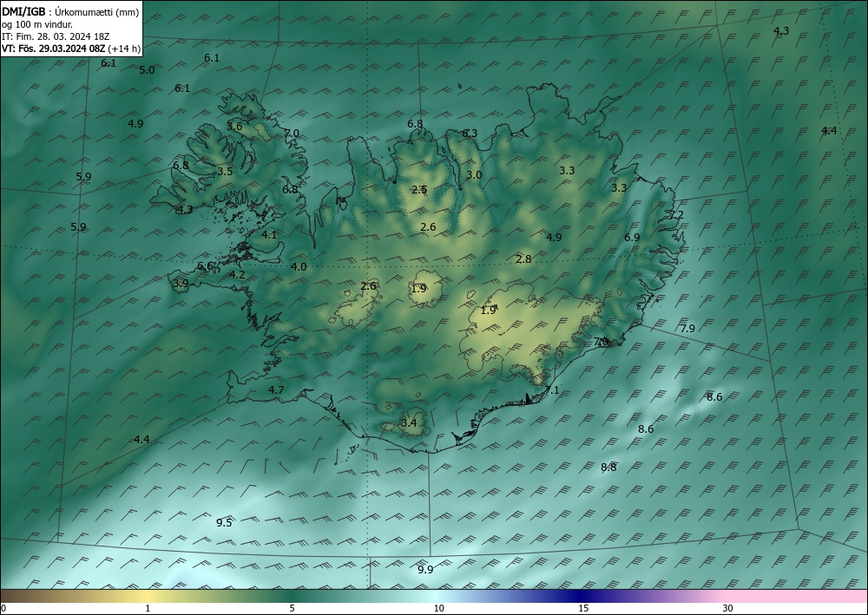Click the 7.2 value on the east coast
This screenshot has width=868, height=615.
pos(676,215)
